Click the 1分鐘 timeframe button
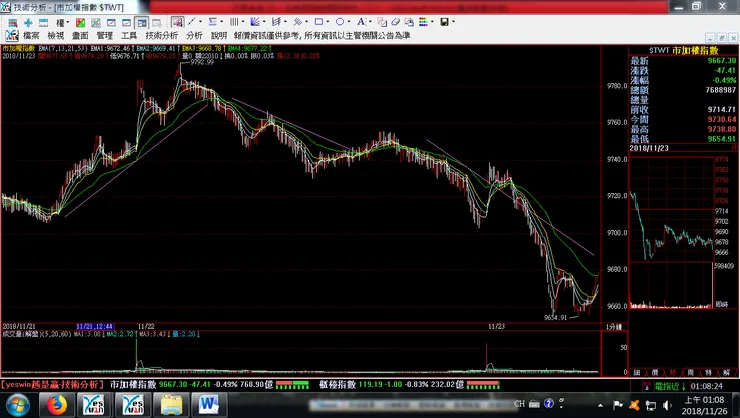This screenshot has height=418, width=740. tap(614, 326)
